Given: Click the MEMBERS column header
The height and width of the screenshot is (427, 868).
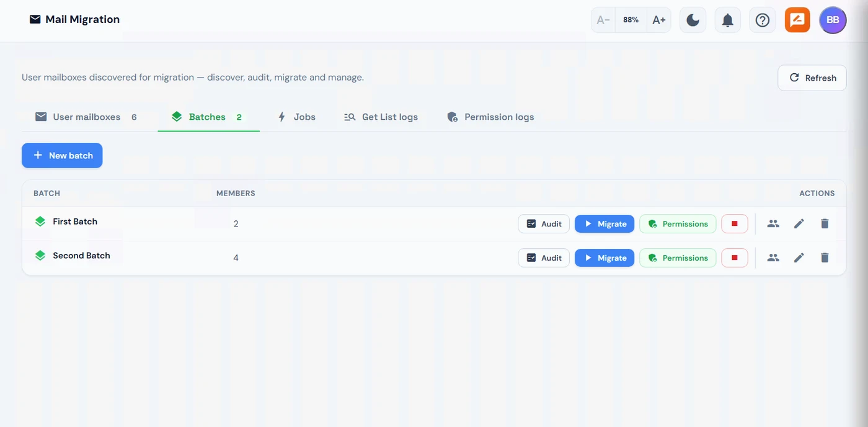Looking at the screenshot, I should (236, 193).
